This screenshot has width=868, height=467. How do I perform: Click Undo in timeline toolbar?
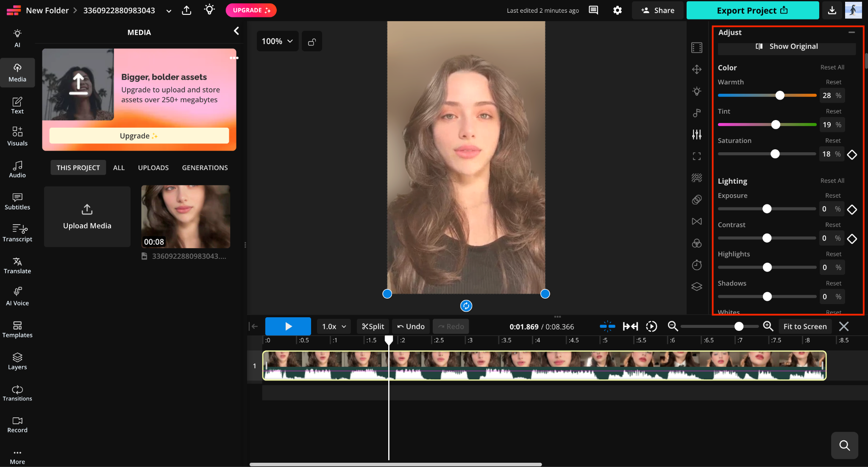tap(411, 327)
